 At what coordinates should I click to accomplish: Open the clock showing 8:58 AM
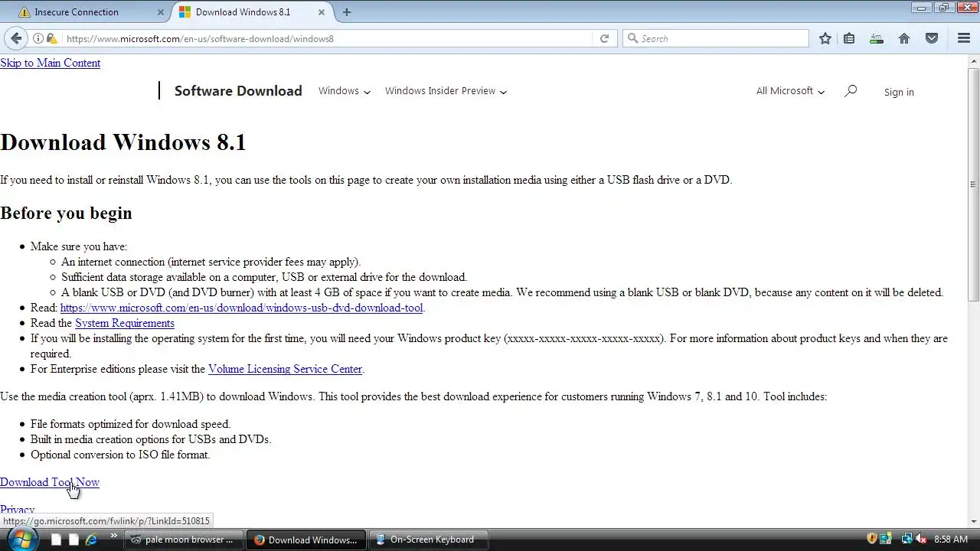[951, 540]
